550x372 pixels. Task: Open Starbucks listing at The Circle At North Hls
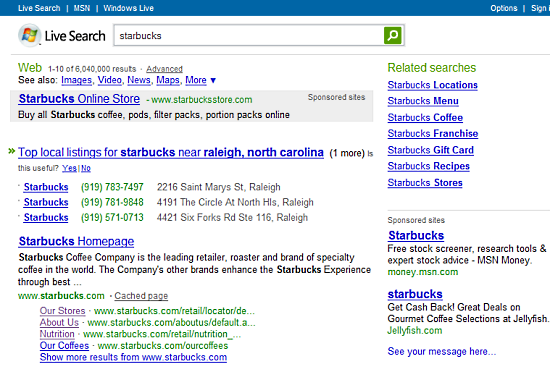tap(46, 202)
